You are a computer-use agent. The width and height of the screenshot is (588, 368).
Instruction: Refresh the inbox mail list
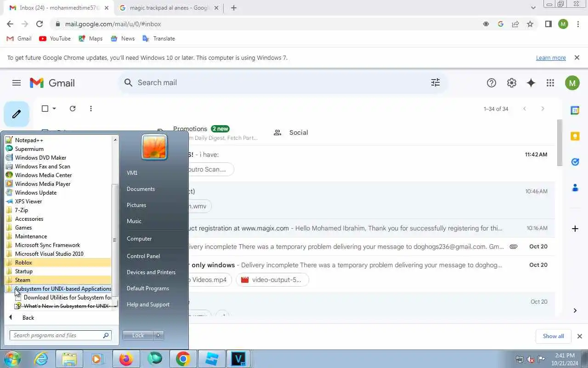click(73, 109)
